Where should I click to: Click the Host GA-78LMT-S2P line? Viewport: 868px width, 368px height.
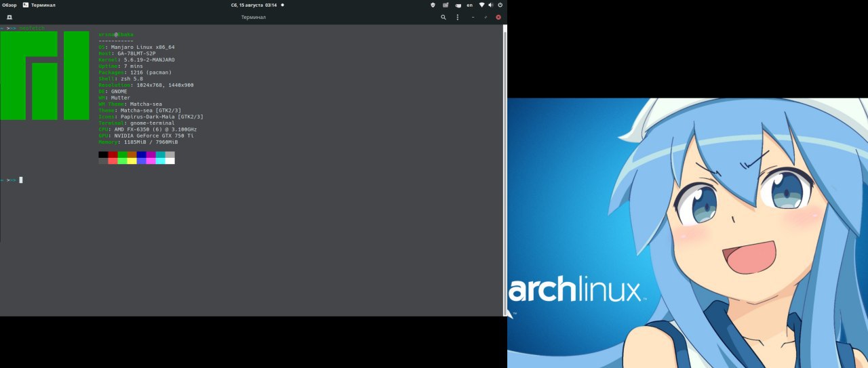tap(127, 53)
